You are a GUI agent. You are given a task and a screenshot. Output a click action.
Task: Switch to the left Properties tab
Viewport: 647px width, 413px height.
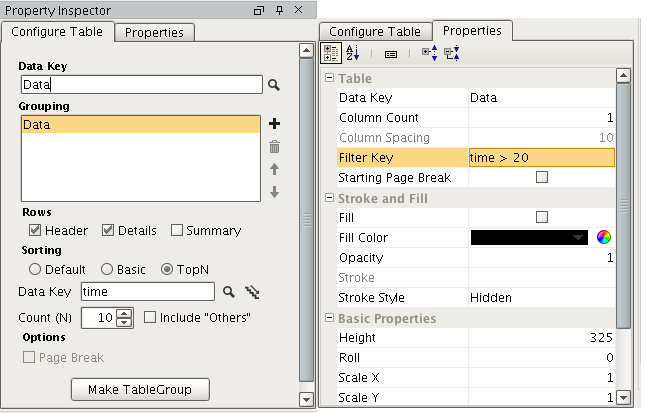point(154,32)
